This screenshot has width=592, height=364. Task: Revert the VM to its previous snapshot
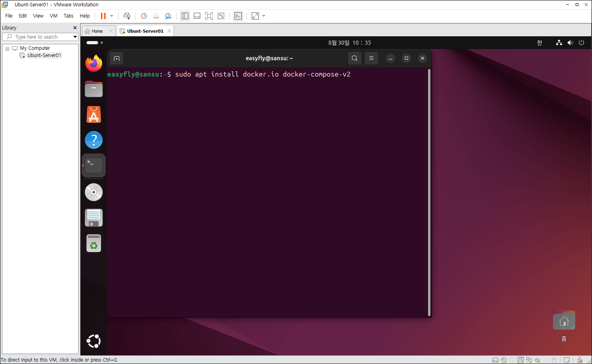click(156, 16)
